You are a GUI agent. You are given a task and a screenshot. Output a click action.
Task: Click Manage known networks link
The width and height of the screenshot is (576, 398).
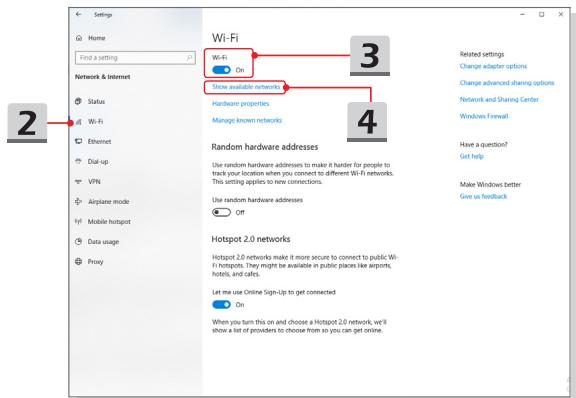247,120
